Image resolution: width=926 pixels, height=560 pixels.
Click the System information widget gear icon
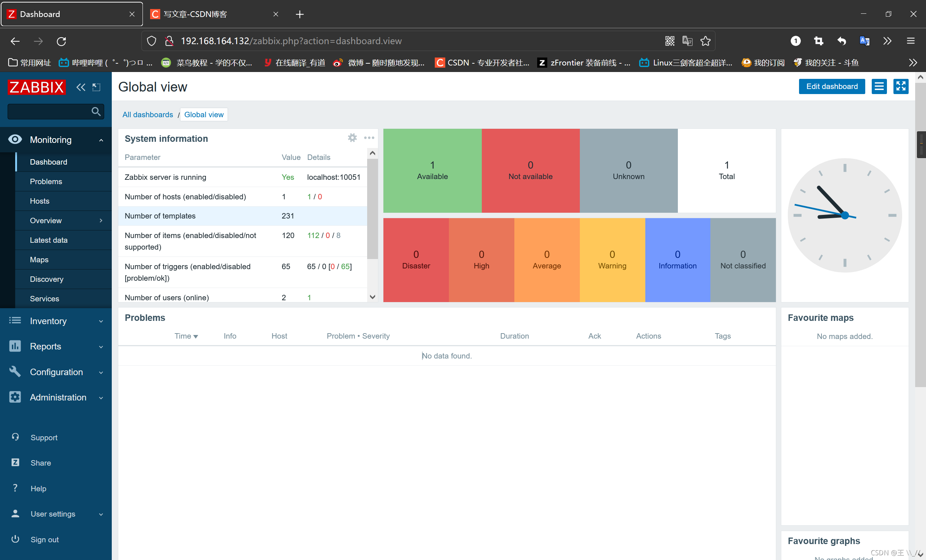point(352,138)
